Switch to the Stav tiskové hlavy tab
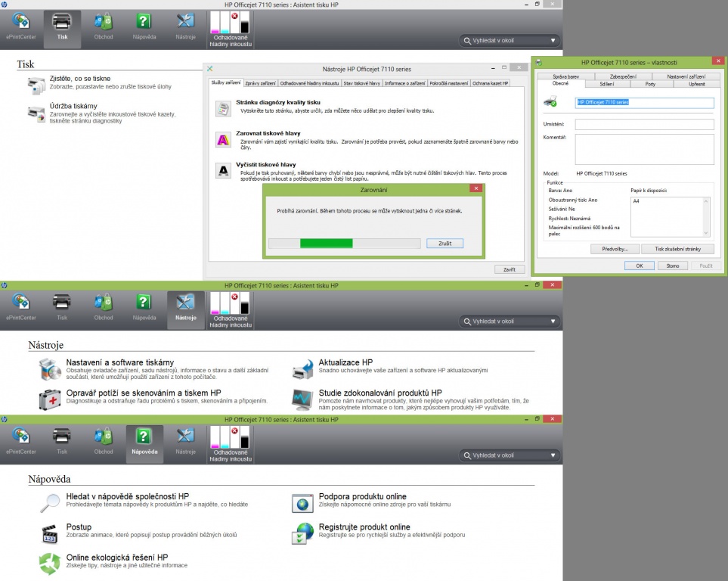The height and width of the screenshot is (581, 728). click(361, 83)
